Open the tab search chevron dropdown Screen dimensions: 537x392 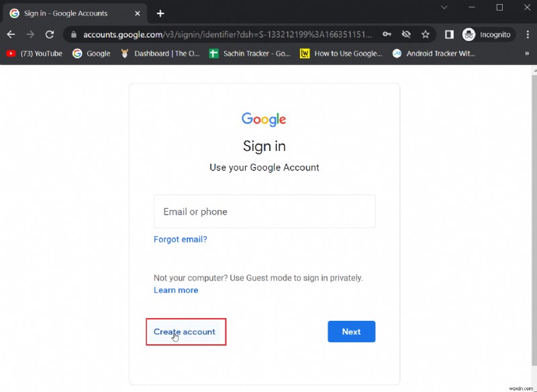coord(444,7)
